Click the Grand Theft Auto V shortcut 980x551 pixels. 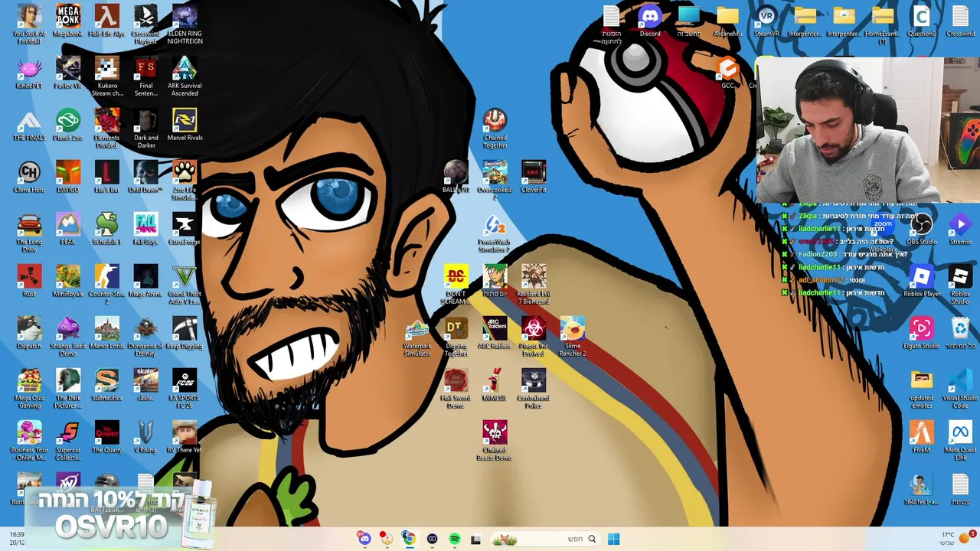tap(185, 284)
